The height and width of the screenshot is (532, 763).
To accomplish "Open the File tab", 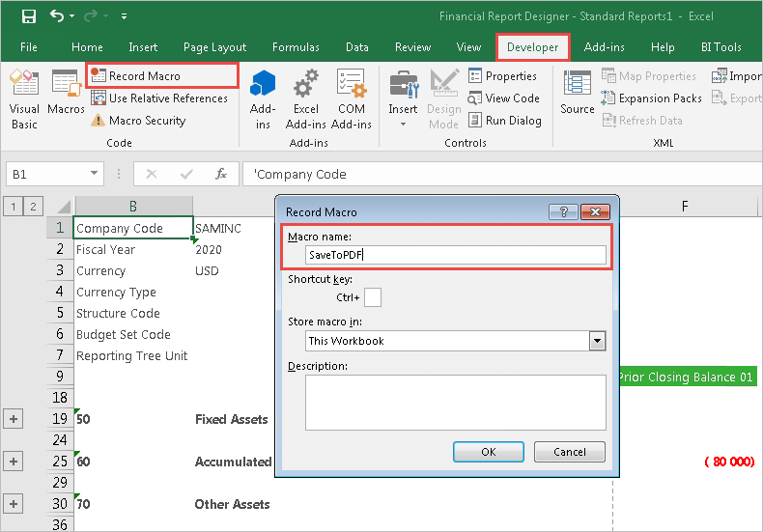I will click(29, 47).
